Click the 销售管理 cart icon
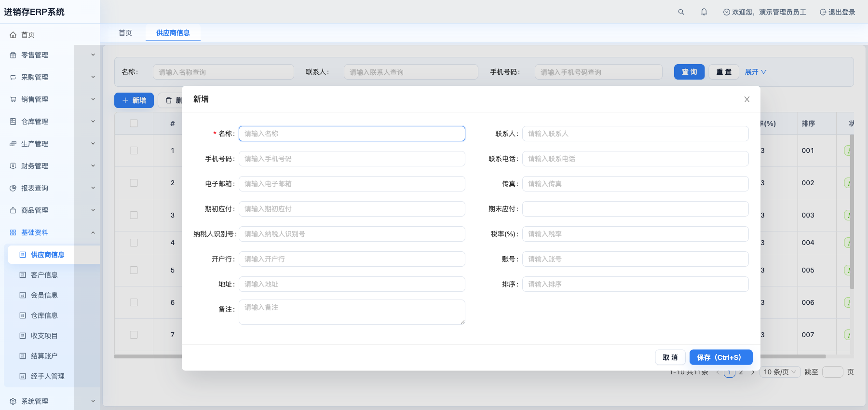This screenshot has height=410, width=868. click(13, 99)
